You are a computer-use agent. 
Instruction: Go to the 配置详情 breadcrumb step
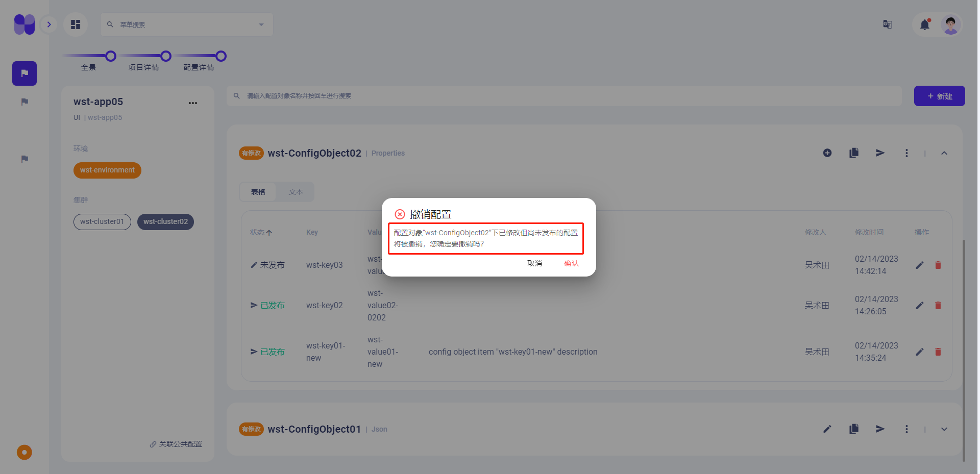point(199,67)
